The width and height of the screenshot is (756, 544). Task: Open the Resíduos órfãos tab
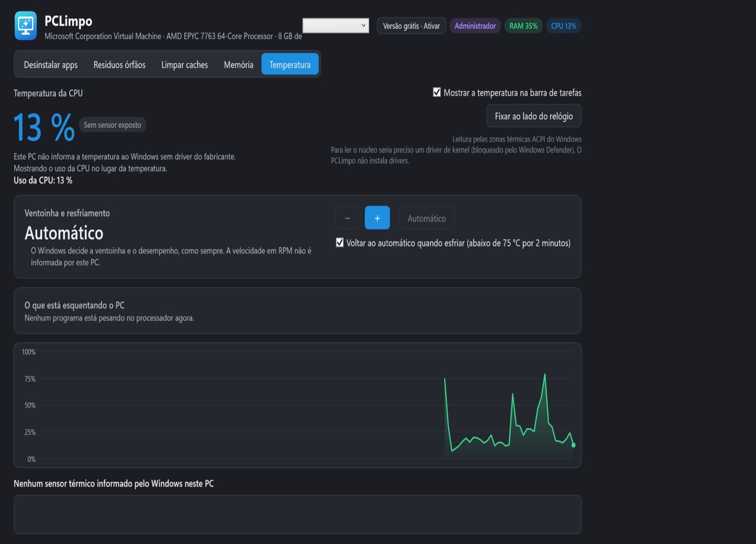[119, 64]
